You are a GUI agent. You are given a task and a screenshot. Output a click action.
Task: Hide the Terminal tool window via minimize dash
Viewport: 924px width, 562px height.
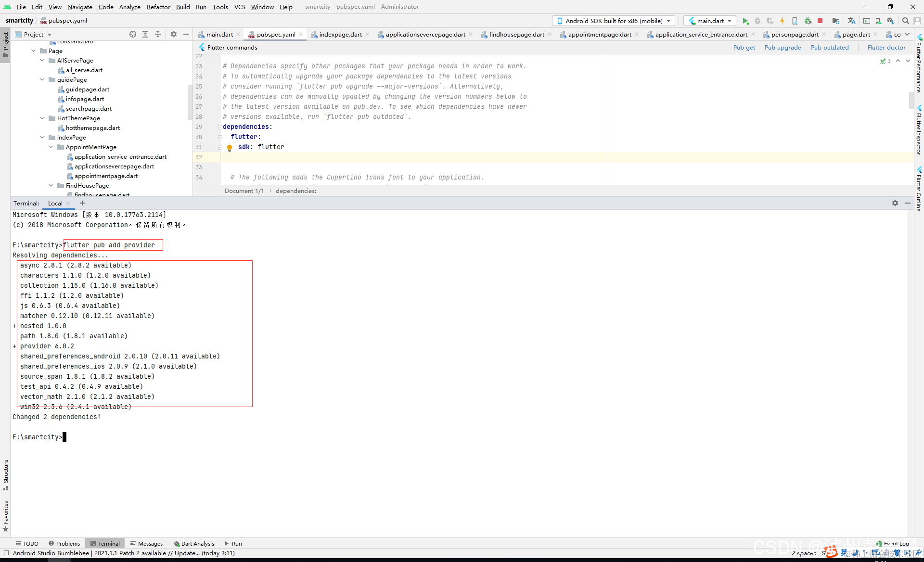[907, 203]
